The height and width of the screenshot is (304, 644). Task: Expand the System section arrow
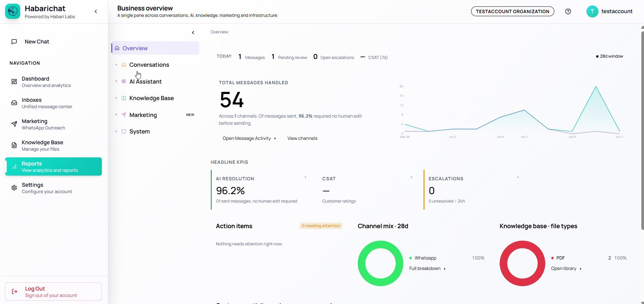116,131
